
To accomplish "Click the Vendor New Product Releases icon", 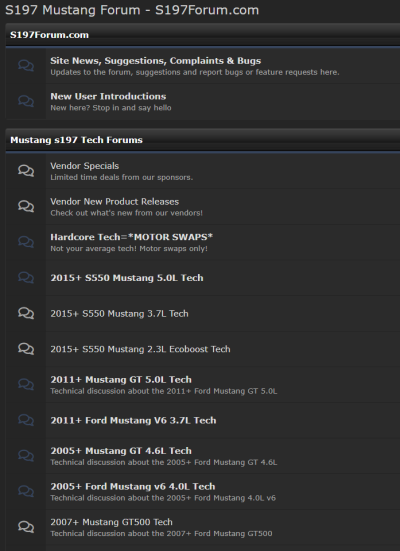I will click(26, 207).
